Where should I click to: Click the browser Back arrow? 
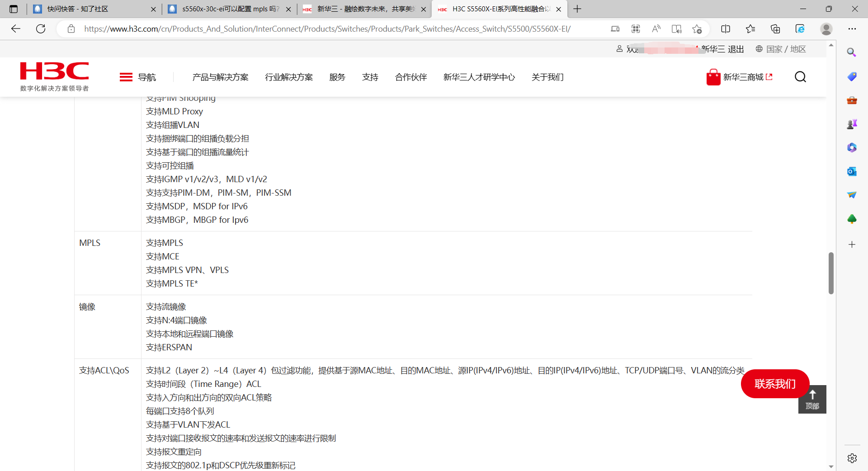pyautogui.click(x=16, y=29)
